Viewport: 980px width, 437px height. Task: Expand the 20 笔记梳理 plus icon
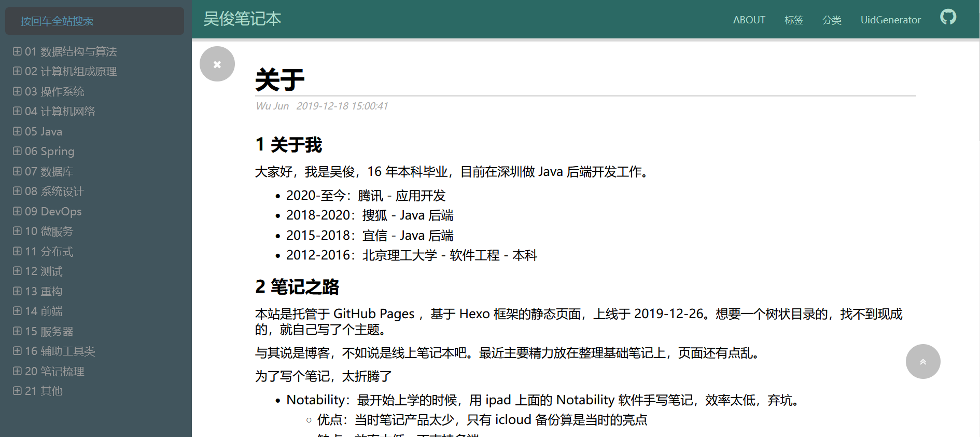(x=17, y=371)
